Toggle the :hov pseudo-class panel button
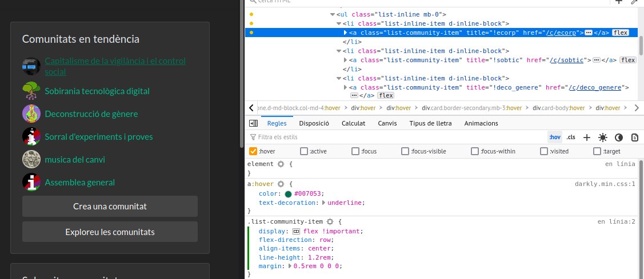Screen dimensions: 644x279 pyautogui.click(x=554, y=138)
